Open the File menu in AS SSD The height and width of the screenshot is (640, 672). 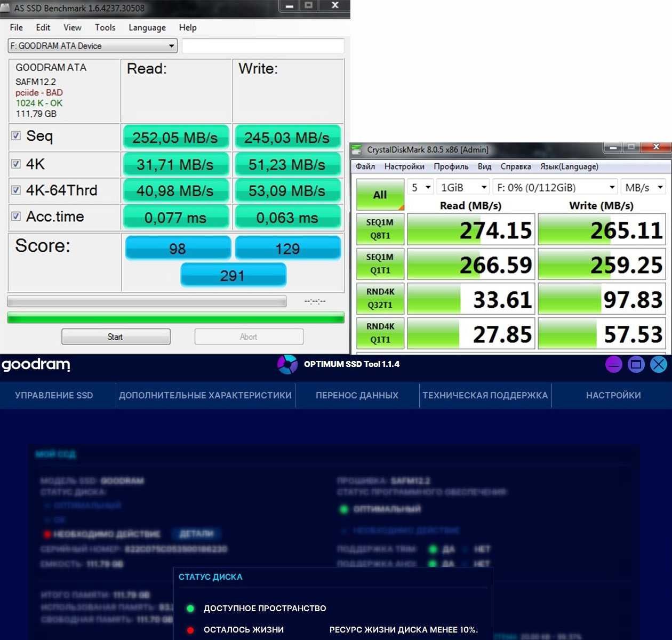pyautogui.click(x=17, y=28)
